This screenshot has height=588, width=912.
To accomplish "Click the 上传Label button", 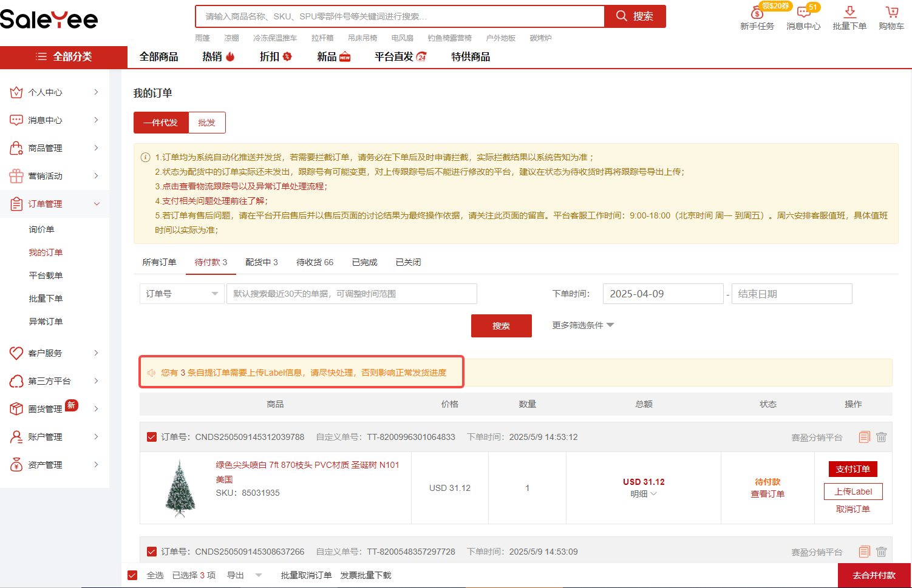I will click(852, 492).
